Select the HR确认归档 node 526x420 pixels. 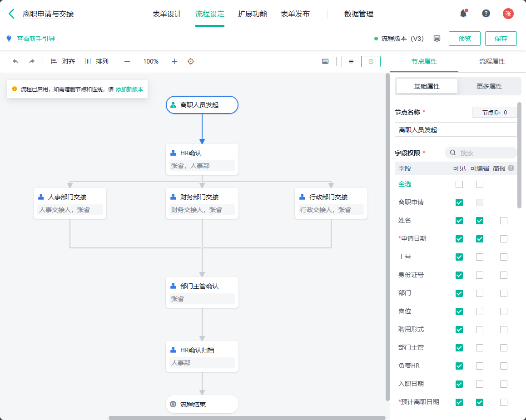(x=202, y=356)
